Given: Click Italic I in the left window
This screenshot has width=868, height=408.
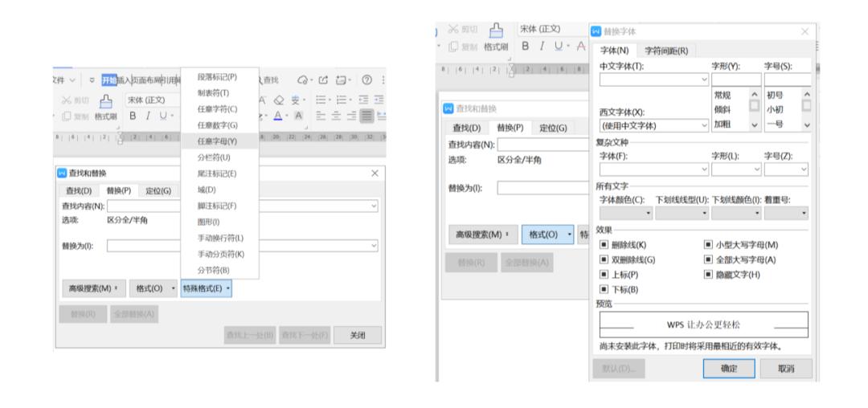Looking at the screenshot, I should point(148,116).
